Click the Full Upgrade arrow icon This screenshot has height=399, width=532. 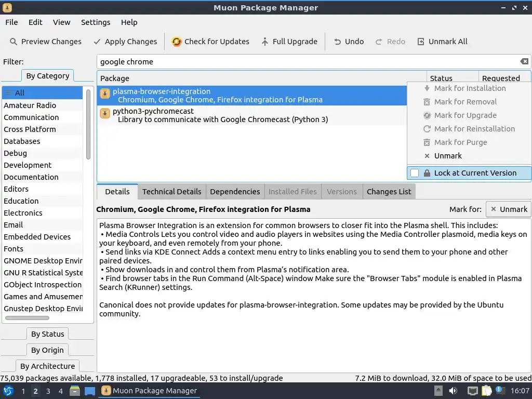(x=264, y=42)
